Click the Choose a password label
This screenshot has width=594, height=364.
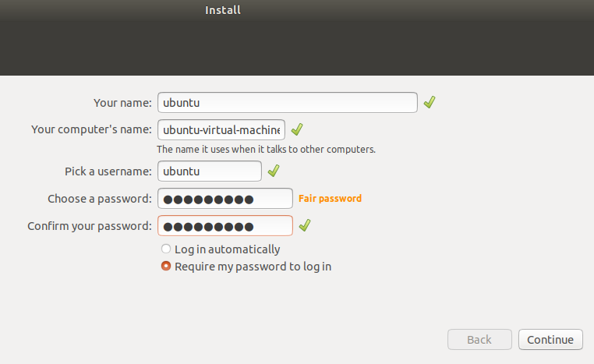(x=99, y=199)
